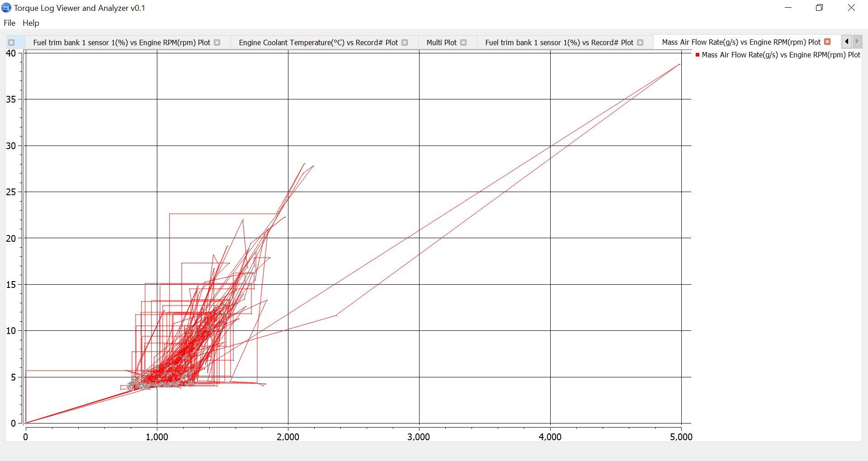Close the partially hidden leftmost tab

point(11,42)
